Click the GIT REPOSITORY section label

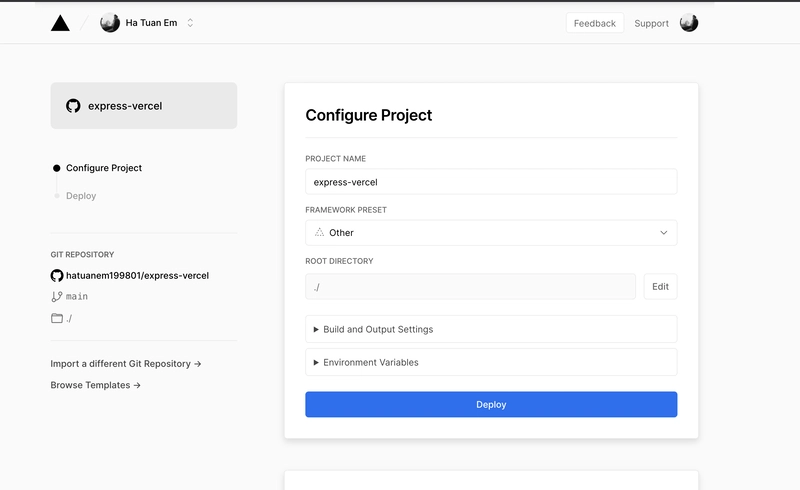82,254
